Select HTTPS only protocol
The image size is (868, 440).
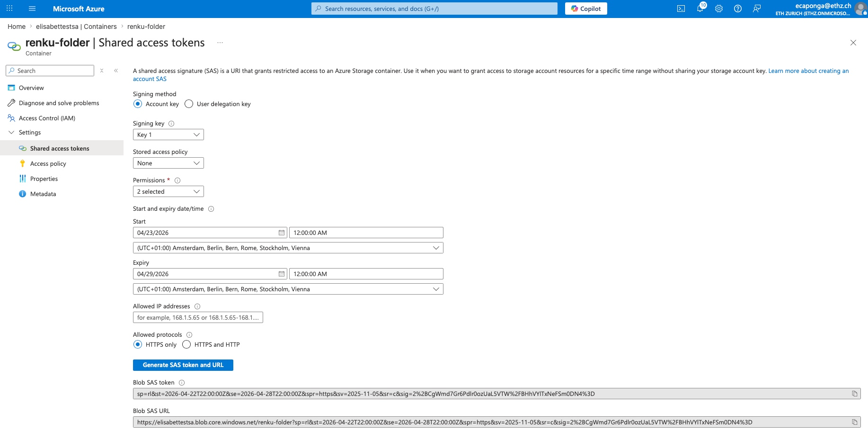pos(138,344)
